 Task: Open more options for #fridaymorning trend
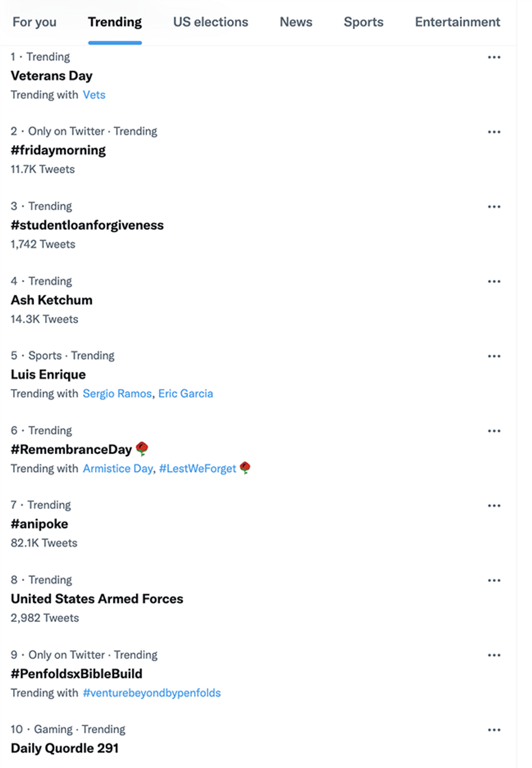tap(494, 132)
